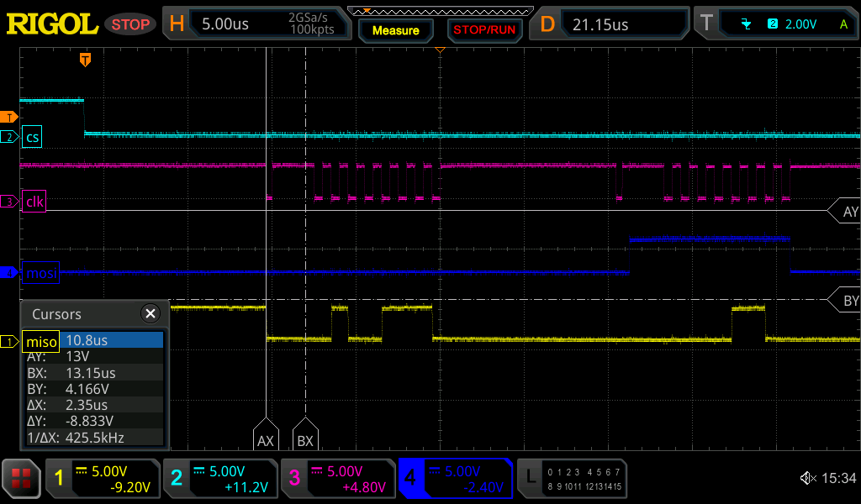
Task: Select the ΔY -8.833V row
Action: [94, 421]
